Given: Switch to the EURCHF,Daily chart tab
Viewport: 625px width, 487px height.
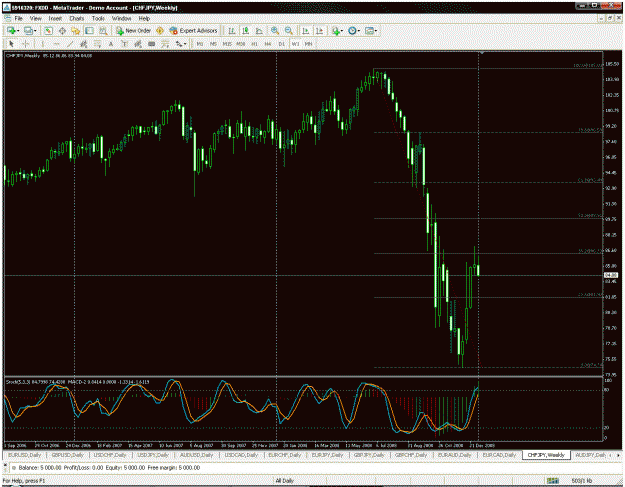Looking at the screenshot, I should click(284, 455).
